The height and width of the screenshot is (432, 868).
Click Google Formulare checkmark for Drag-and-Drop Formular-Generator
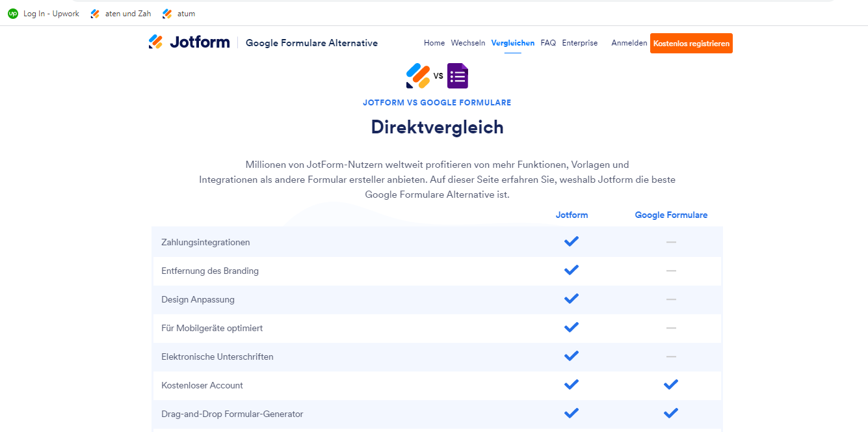[x=671, y=413]
